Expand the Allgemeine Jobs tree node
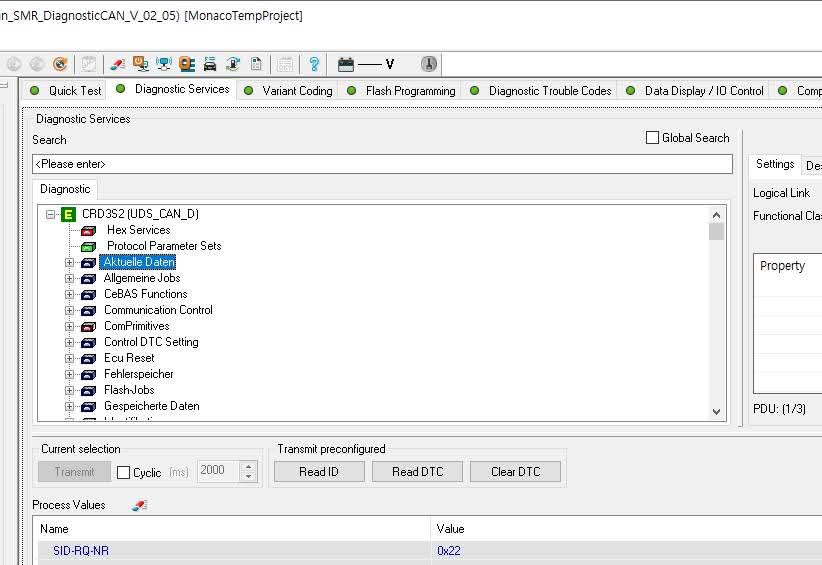 pyautogui.click(x=69, y=278)
